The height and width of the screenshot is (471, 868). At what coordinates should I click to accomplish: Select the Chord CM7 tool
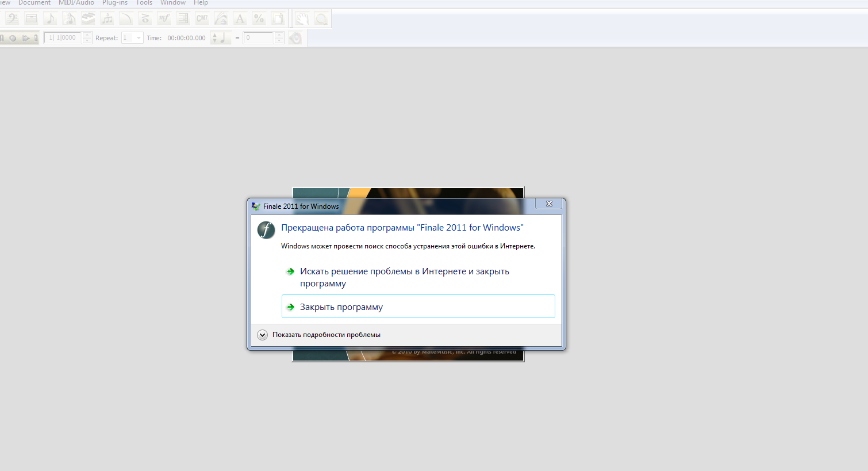[x=202, y=19]
